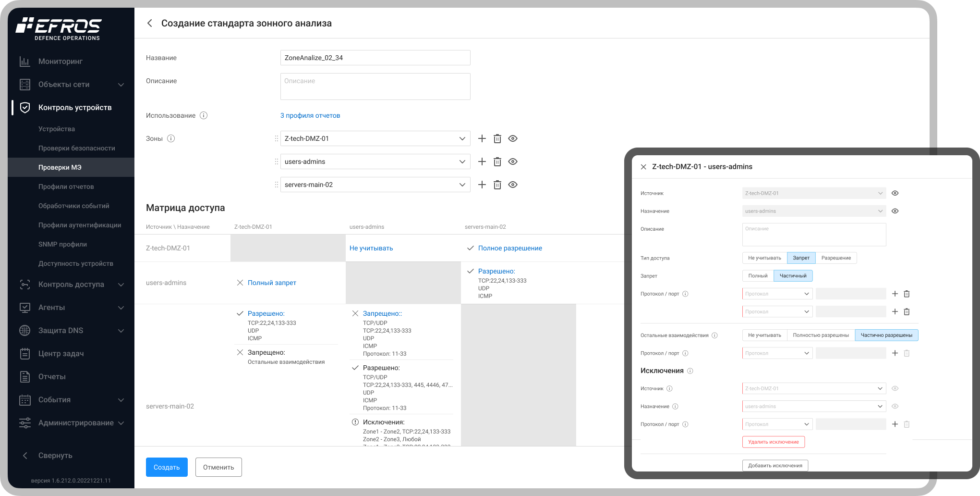
Task: Click the Создать button
Action: [167, 467]
